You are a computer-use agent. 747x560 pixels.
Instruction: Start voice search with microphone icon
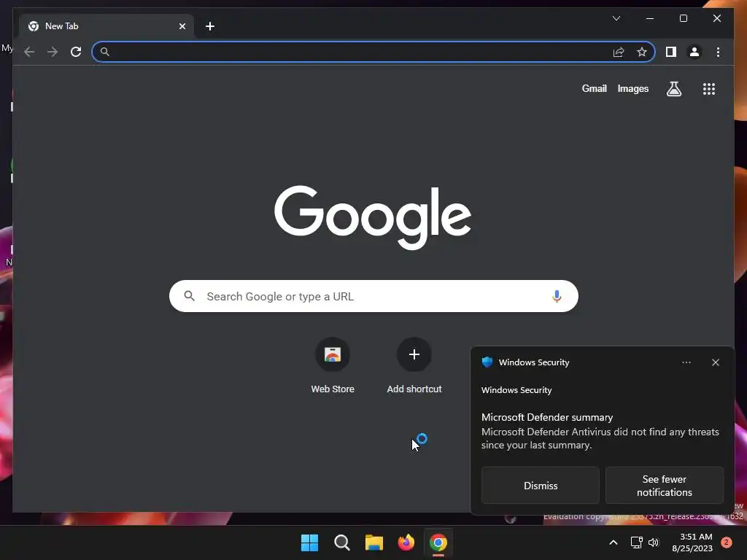(557, 296)
